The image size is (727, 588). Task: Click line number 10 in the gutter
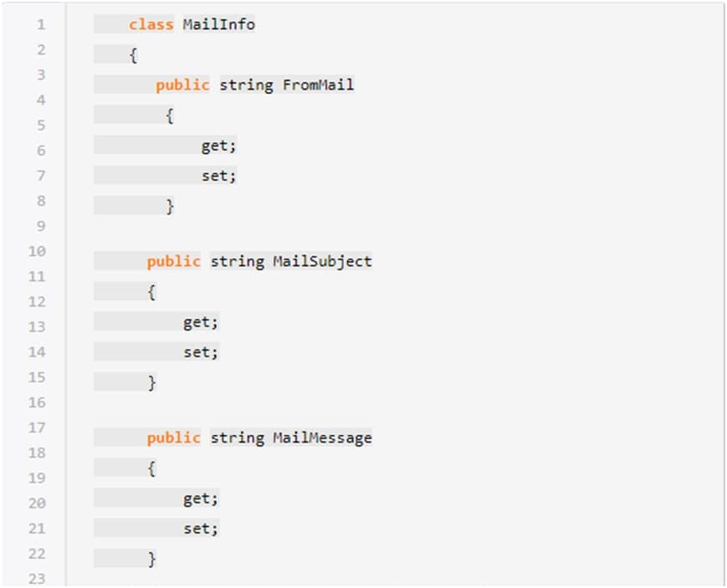37,251
